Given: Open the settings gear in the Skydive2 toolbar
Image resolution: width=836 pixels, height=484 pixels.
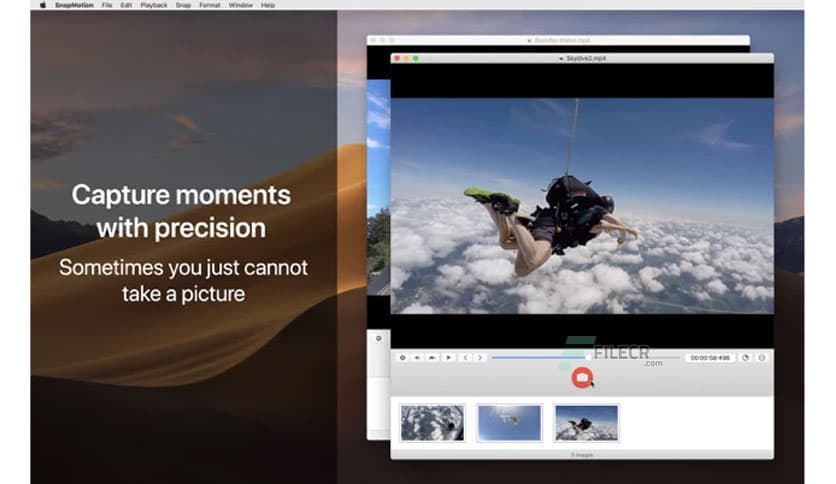Looking at the screenshot, I should pos(403,358).
